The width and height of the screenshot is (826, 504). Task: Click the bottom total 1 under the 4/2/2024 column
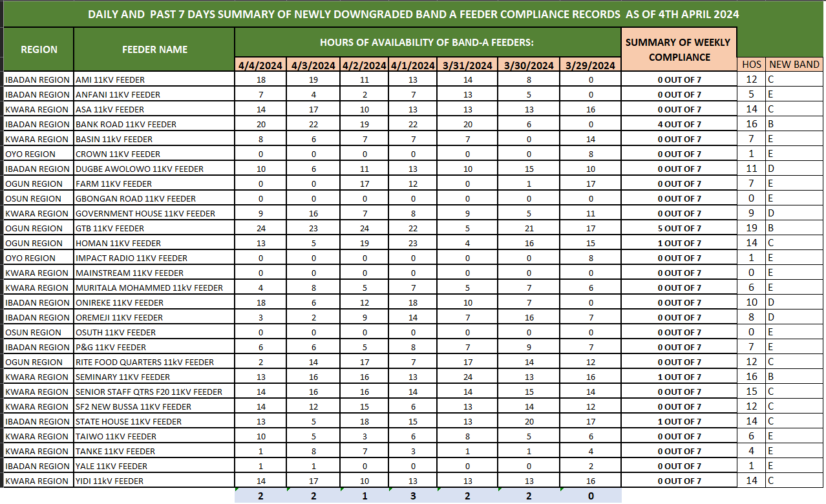coord(364,496)
